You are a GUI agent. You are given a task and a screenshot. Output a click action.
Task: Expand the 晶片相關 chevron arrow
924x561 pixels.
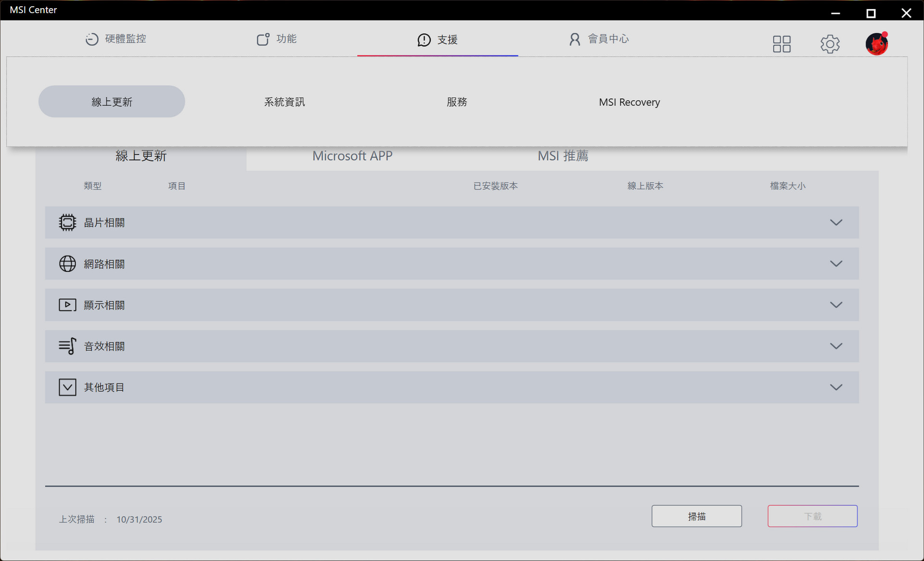click(836, 222)
